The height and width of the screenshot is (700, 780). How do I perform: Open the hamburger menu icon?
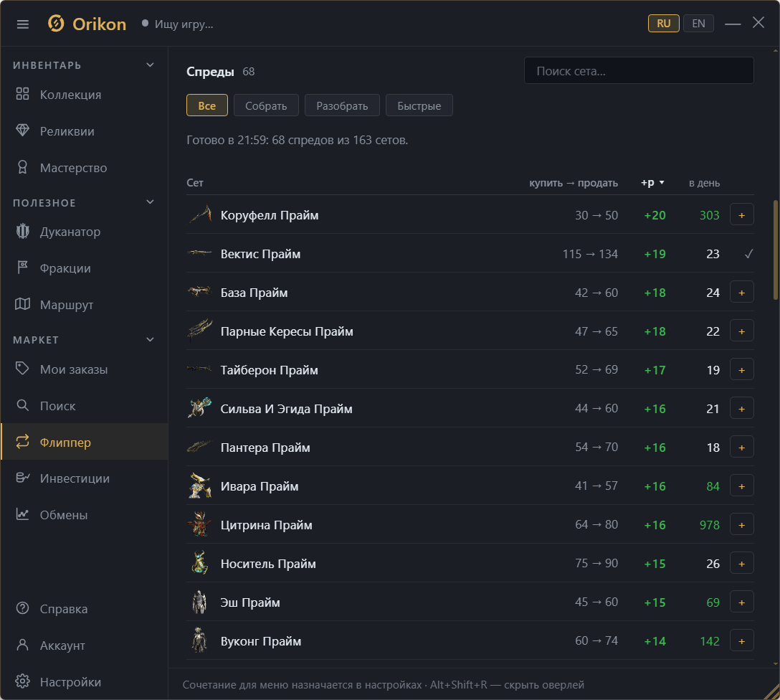coord(23,24)
